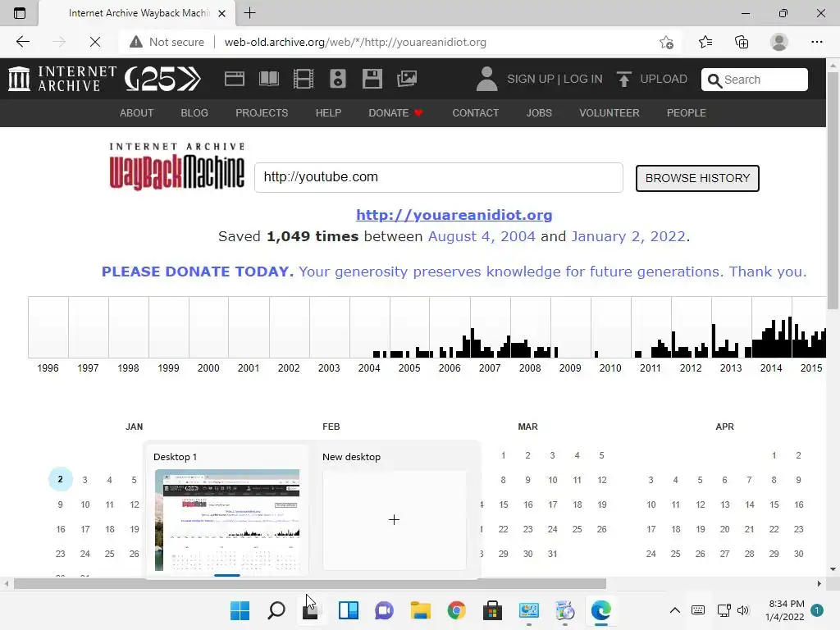Image resolution: width=840 pixels, height=630 pixels.
Task: Open the PROJECTS menu item
Action: click(262, 113)
